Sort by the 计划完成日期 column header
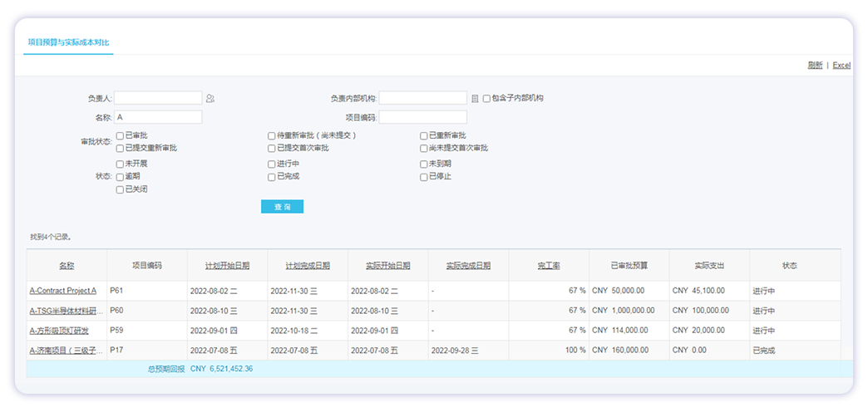The image size is (868, 412). (x=308, y=266)
